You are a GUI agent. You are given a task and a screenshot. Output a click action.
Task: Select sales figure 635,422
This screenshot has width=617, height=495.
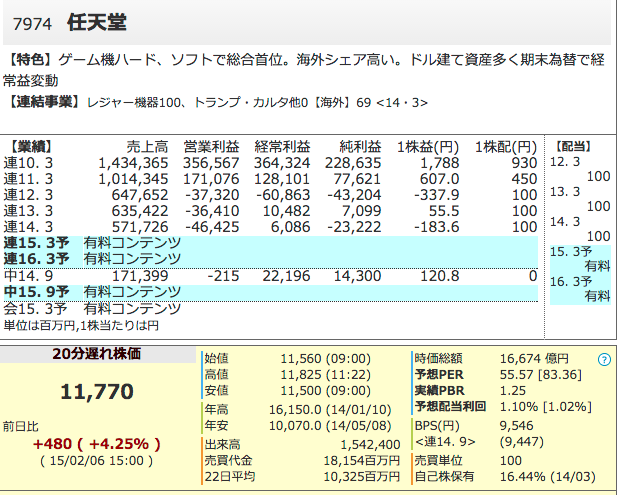140,211
